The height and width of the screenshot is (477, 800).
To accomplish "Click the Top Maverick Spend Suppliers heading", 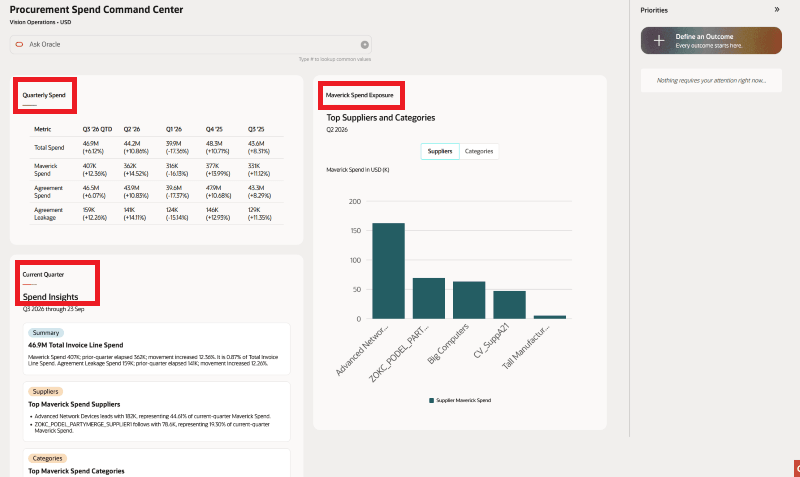I will [x=74, y=405].
